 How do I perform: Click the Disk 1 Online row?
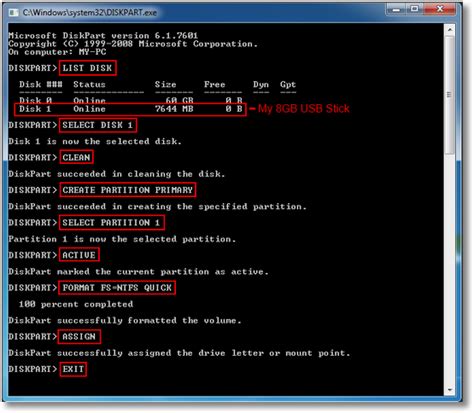130,109
